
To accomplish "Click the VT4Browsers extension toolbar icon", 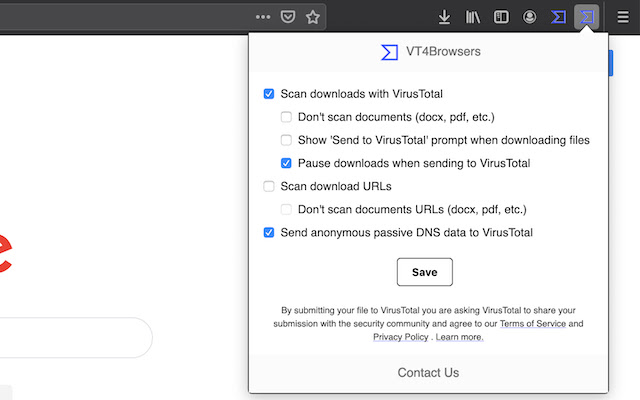I will click(x=586, y=17).
